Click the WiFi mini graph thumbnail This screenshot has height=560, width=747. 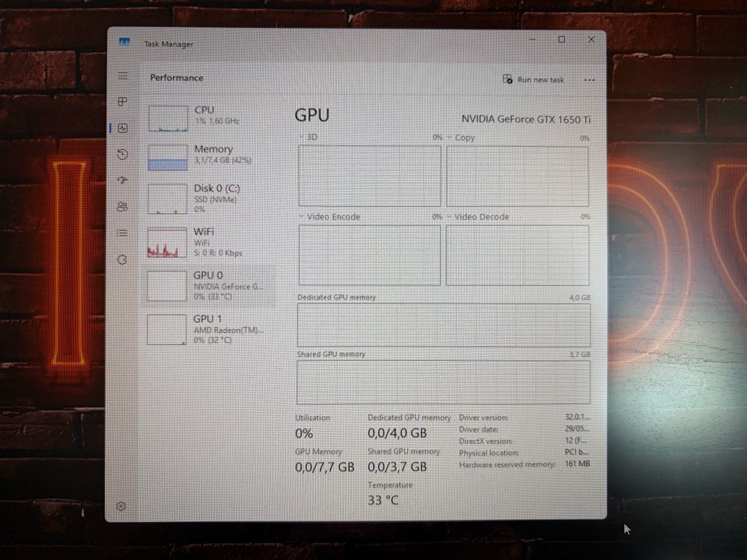point(167,243)
